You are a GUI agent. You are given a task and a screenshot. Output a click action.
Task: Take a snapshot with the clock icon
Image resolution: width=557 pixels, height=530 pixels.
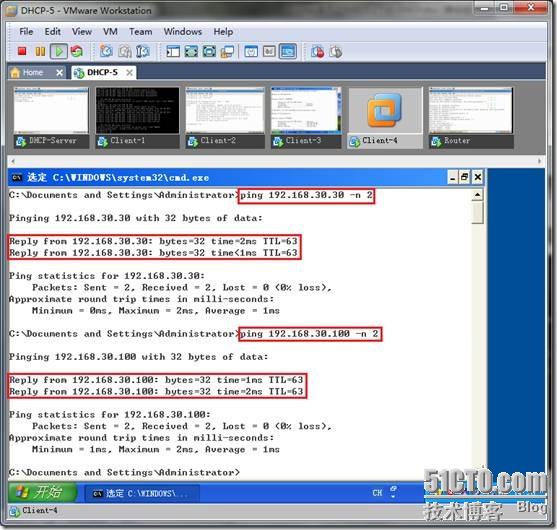tap(106, 52)
